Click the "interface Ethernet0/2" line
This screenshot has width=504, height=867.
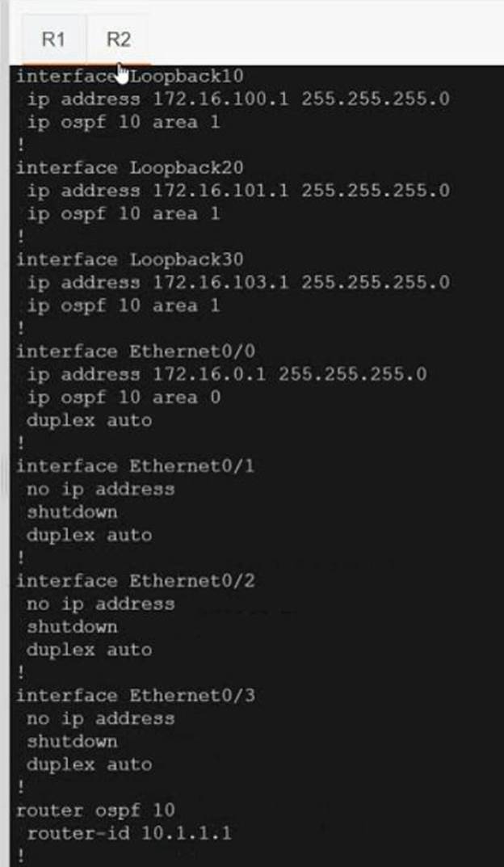click(x=135, y=581)
